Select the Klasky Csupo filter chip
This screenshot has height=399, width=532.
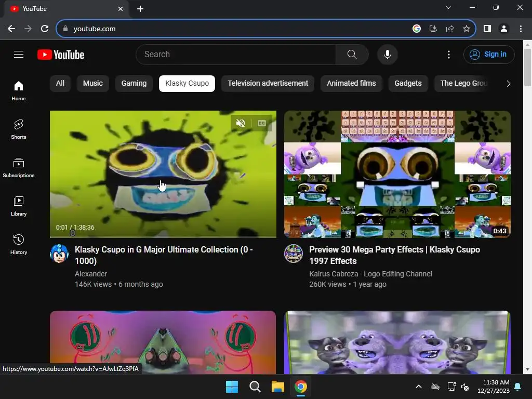coord(187,84)
